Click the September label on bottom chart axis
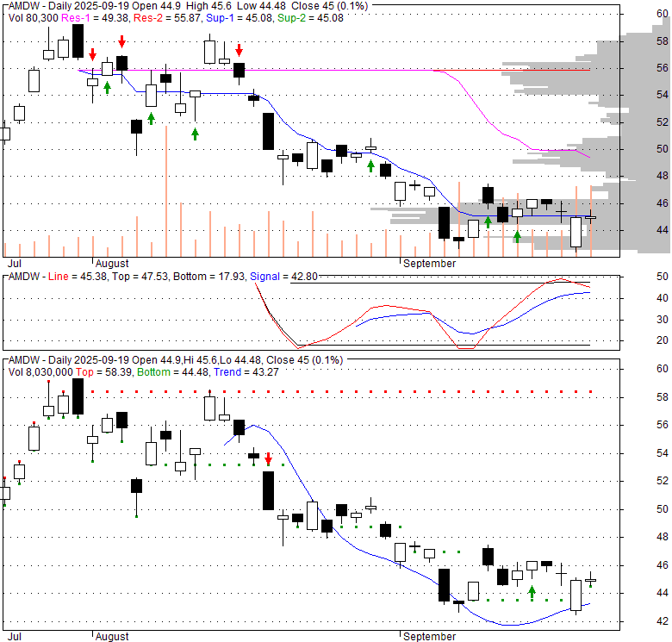Image resolution: width=672 pixels, height=642 pixels. point(429,637)
